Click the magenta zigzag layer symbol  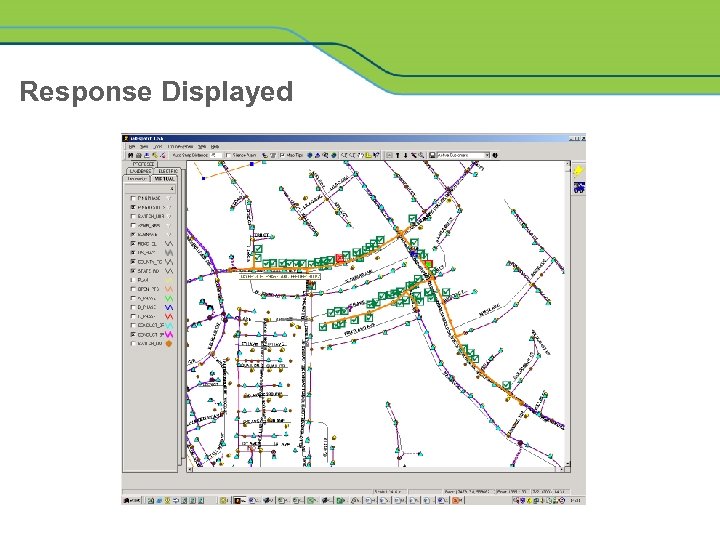pos(169,335)
